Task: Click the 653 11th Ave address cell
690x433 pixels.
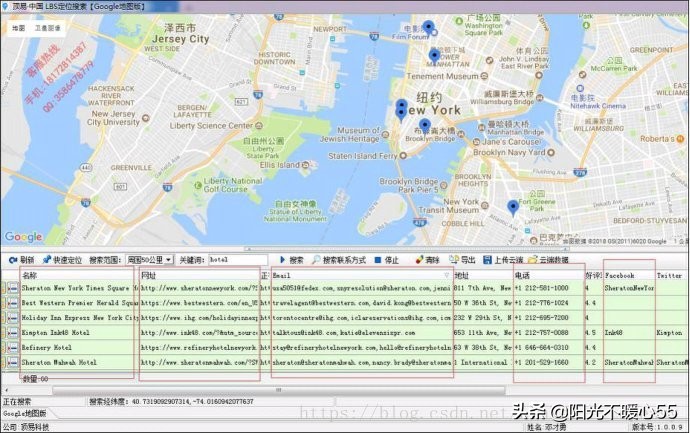Action: [x=482, y=333]
